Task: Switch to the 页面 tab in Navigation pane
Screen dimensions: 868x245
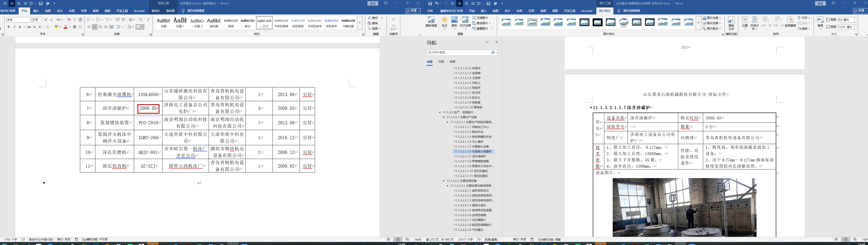Action: tap(441, 62)
